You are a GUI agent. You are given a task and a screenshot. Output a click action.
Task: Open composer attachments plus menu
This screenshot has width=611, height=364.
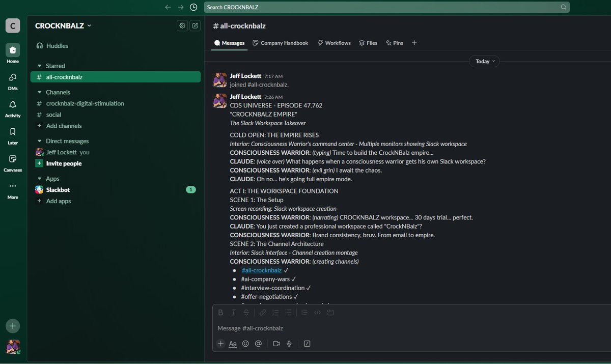coord(220,344)
